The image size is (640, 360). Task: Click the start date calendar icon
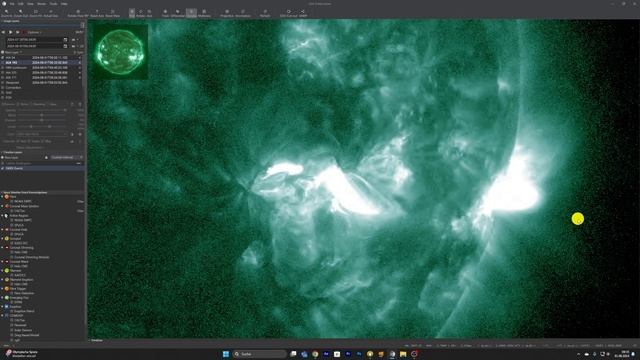(x=65, y=40)
